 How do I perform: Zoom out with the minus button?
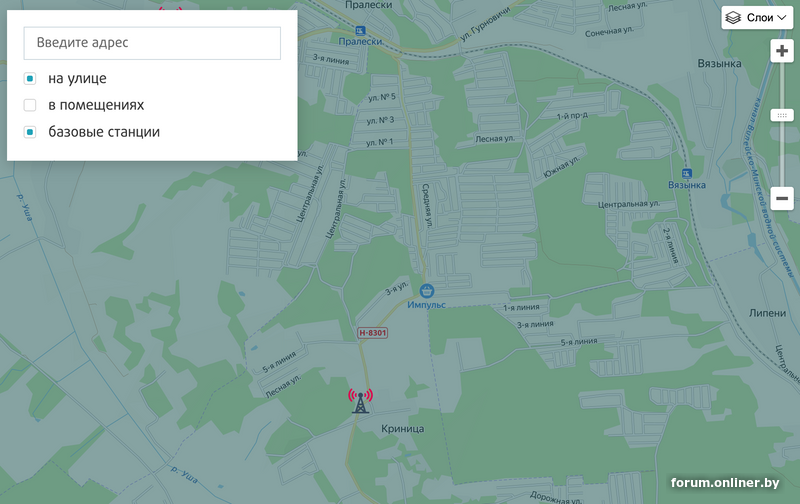pos(782,198)
